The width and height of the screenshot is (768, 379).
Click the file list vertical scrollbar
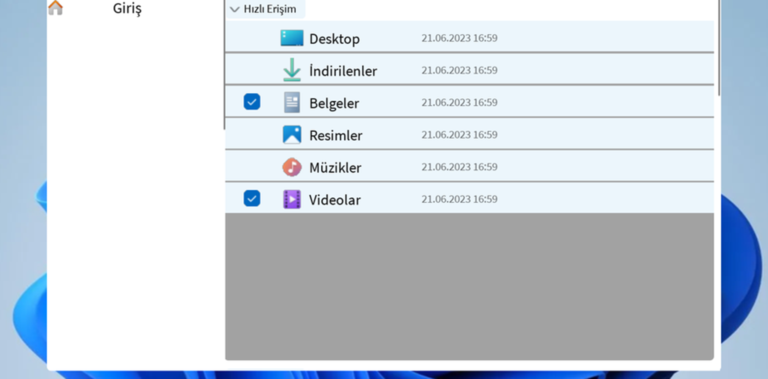(x=719, y=47)
